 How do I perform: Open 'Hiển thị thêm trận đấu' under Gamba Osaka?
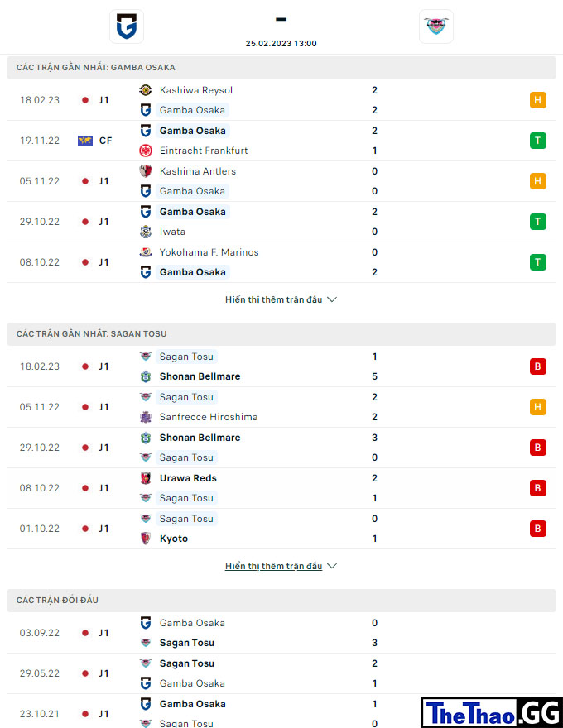[x=273, y=300]
